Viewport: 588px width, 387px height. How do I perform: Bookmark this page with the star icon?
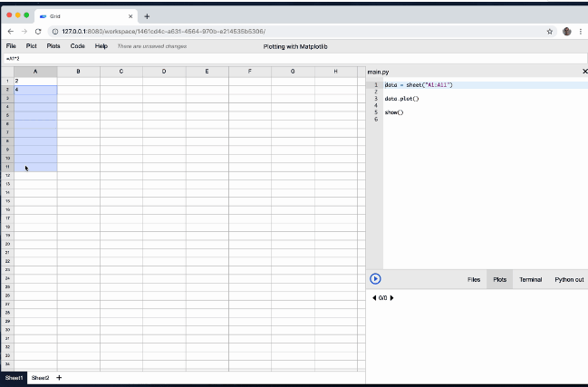(x=550, y=32)
